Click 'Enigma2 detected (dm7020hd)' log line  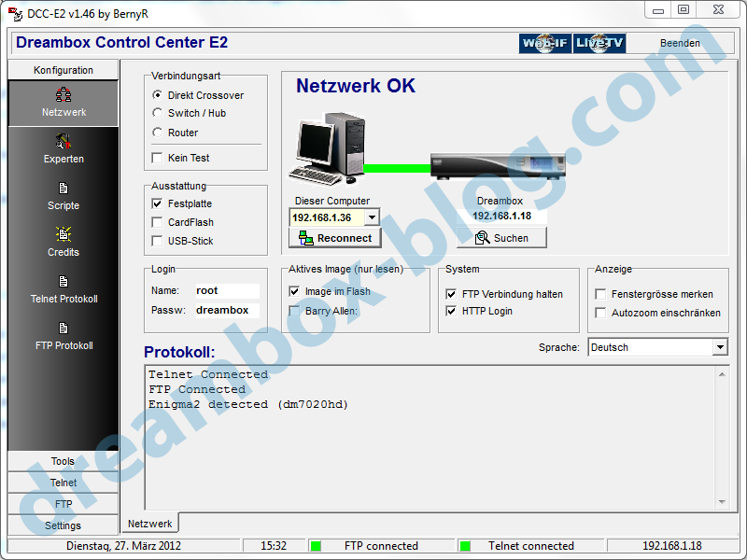(x=248, y=404)
